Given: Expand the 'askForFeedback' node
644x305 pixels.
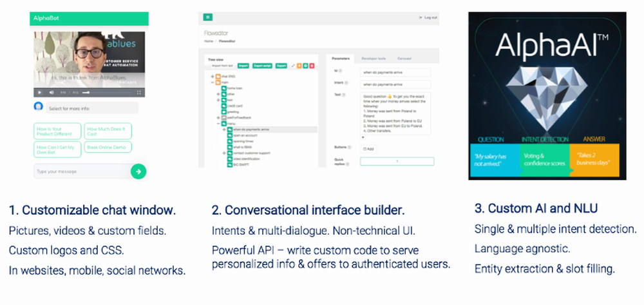Looking at the screenshot, I should point(218,117).
